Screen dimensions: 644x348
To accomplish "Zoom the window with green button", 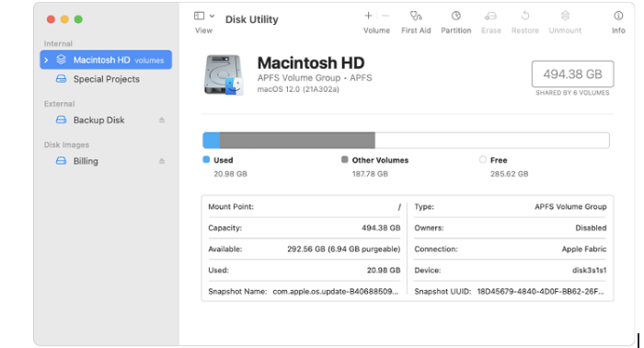I will [78, 19].
